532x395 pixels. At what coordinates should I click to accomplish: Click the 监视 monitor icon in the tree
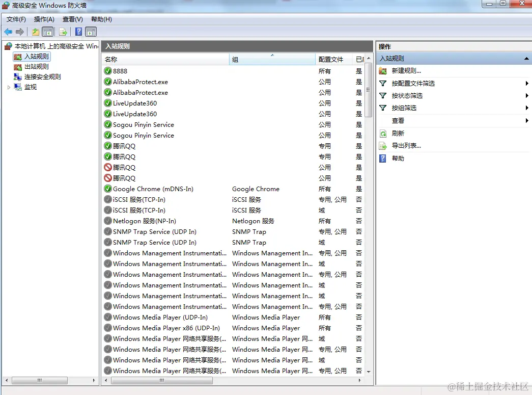[x=18, y=87]
